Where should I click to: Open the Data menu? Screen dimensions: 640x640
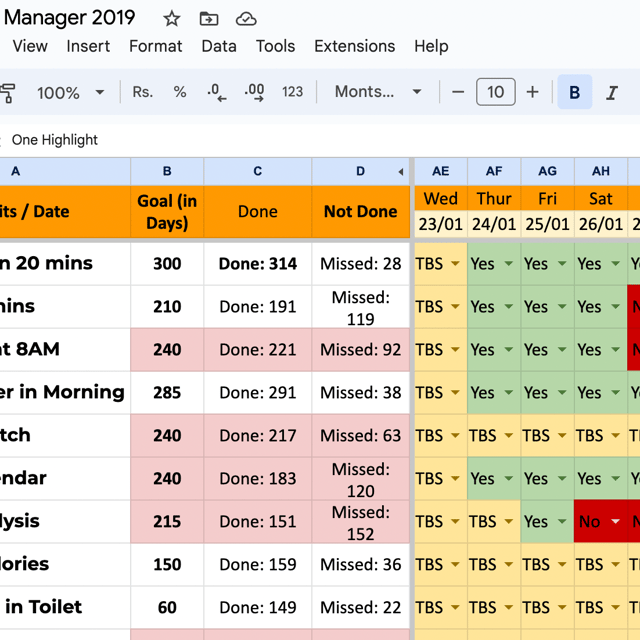[x=219, y=46]
